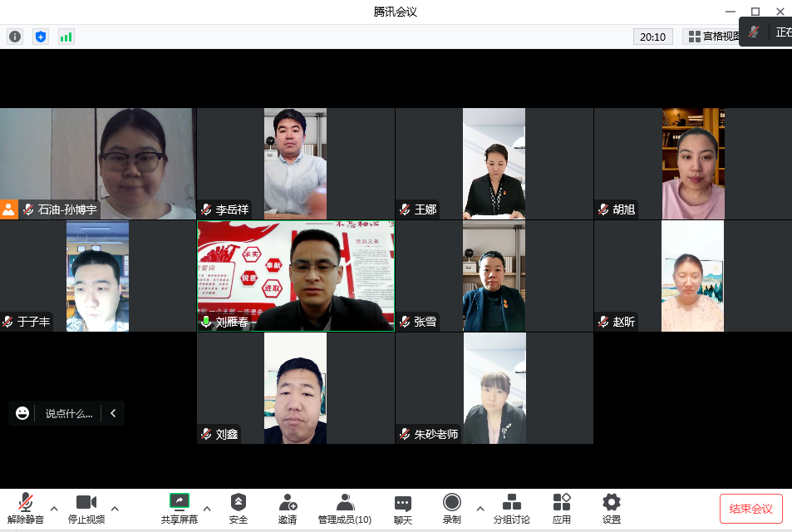Open the 安全 security options
This screenshot has width=792, height=532.
click(x=239, y=508)
